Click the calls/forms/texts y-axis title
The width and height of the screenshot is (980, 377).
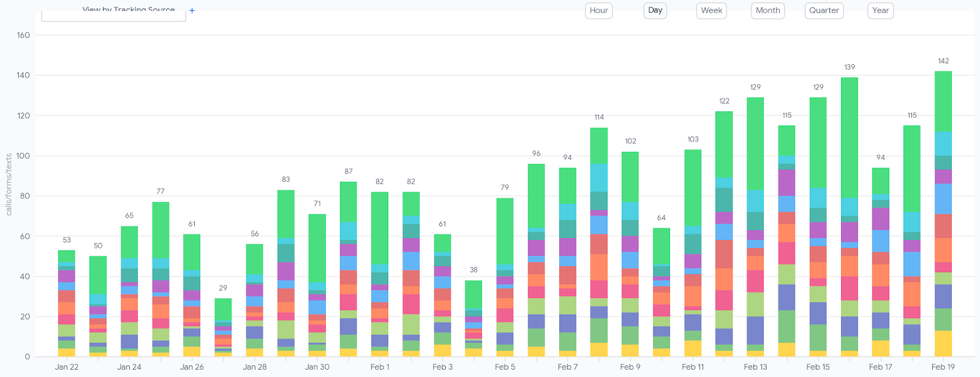[9, 184]
